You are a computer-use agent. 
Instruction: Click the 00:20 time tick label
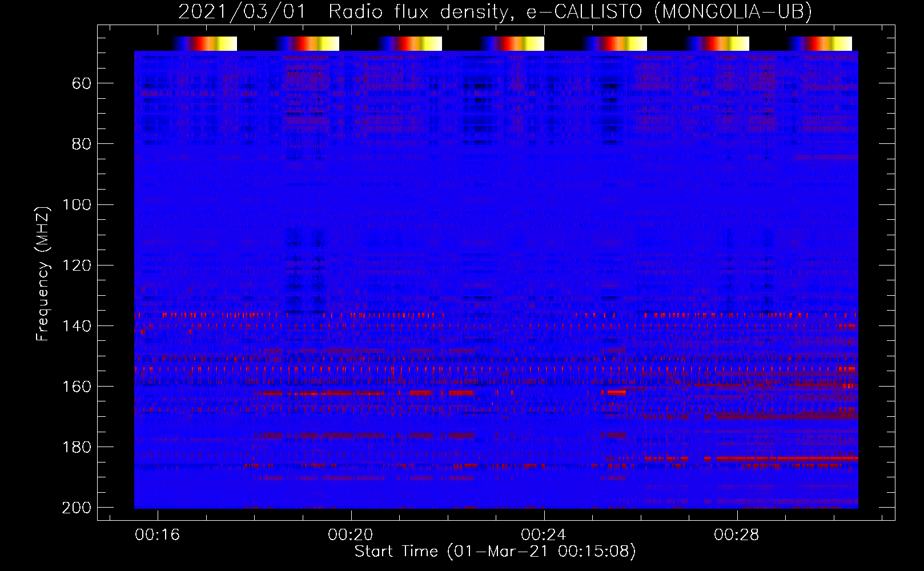(x=351, y=535)
